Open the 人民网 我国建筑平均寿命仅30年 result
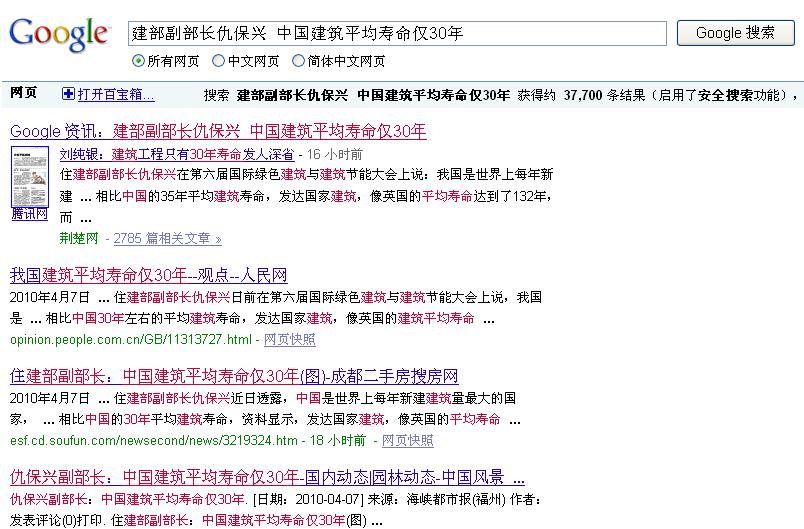Viewport: 804px width, 529px height. tap(148, 275)
